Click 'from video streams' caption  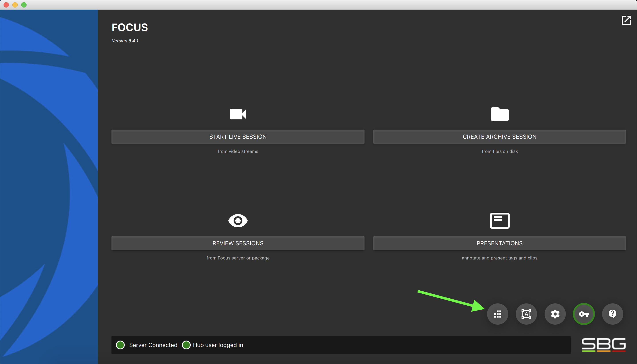(238, 151)
